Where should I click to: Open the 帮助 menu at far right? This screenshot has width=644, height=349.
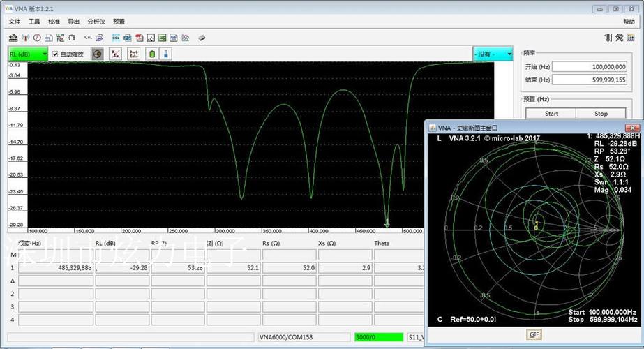pos(629,22)
